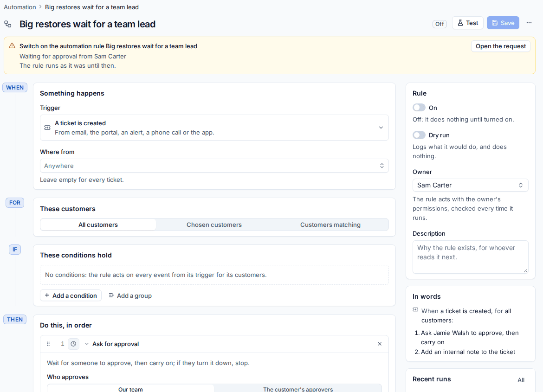
Task: Click the warning triangle icon in the banner
Action: coord(12,46)
